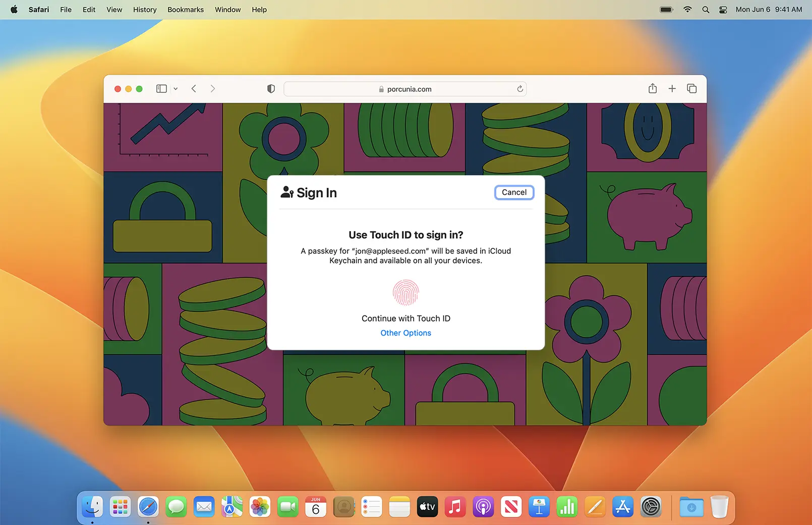This screenshot has height=525, width=812.
Task: Cancel the Touch ID sign in
Action: (x=514, y=192)
